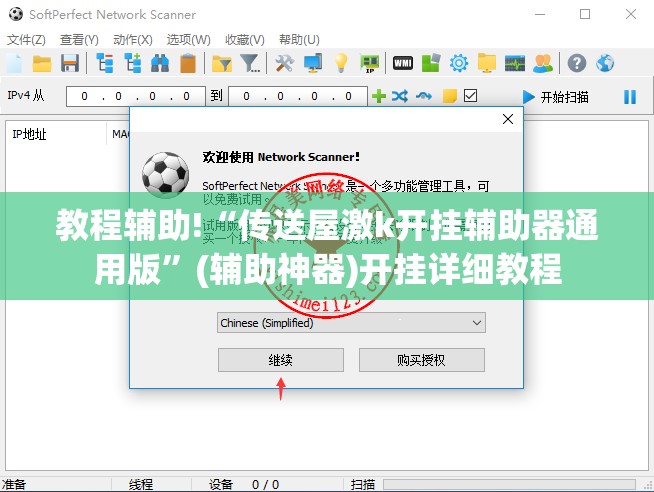Open Find with the binoculars icon

160,63
